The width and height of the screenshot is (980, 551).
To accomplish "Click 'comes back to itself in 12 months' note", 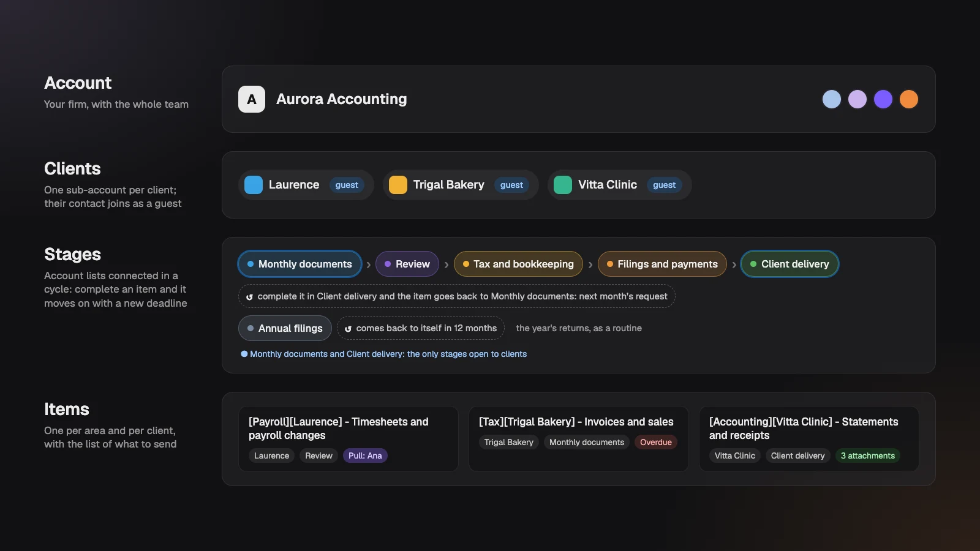I will point(421,328).
